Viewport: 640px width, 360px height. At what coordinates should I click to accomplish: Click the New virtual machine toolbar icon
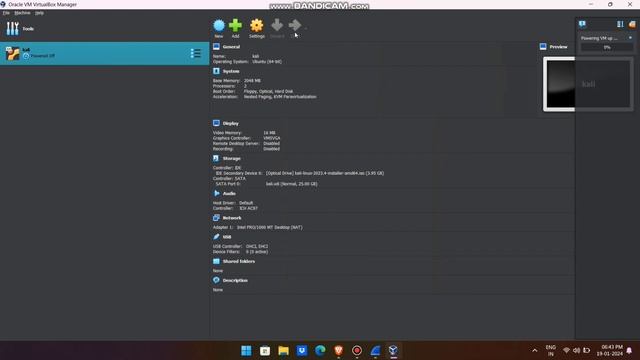point(219,26)
